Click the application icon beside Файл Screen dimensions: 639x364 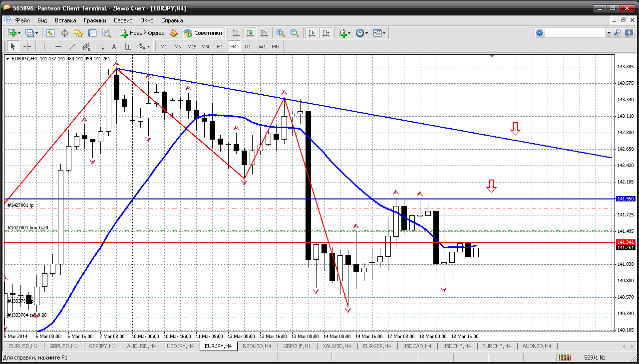[x=8, y=20]
